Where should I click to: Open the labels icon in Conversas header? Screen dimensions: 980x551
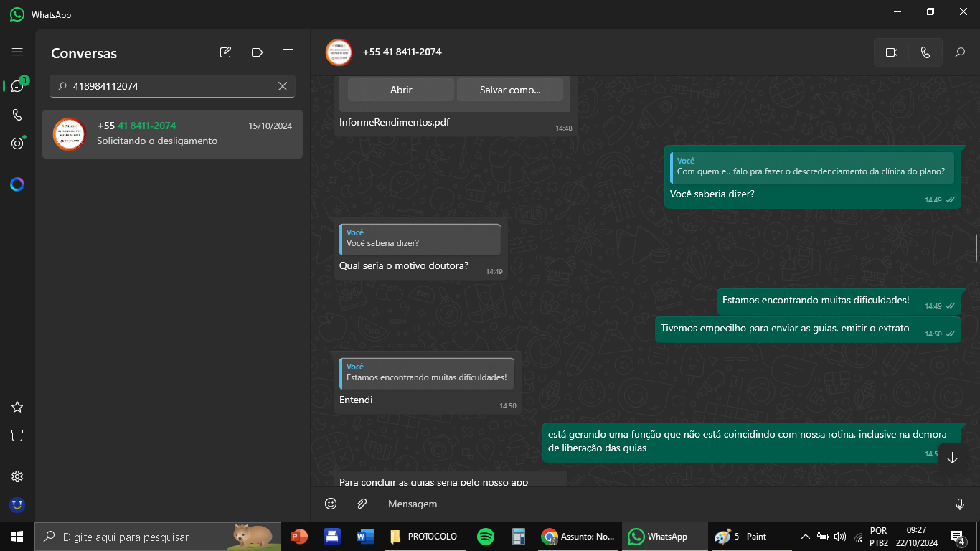click(x=257, y=52)
